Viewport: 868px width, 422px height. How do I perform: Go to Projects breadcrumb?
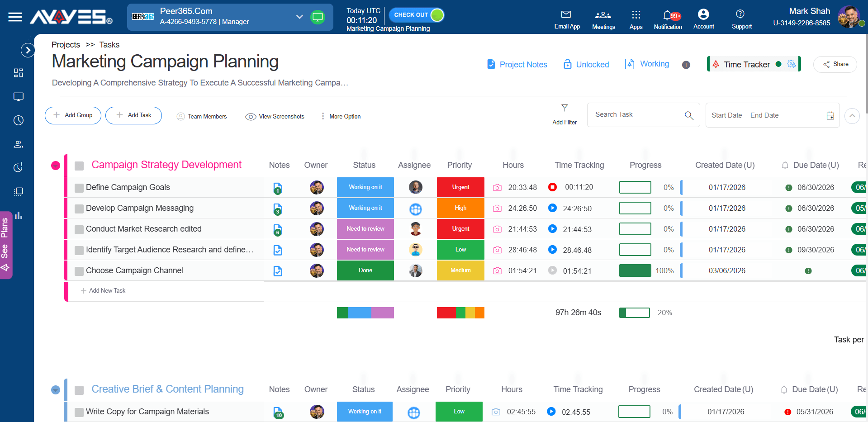[66, 45]
